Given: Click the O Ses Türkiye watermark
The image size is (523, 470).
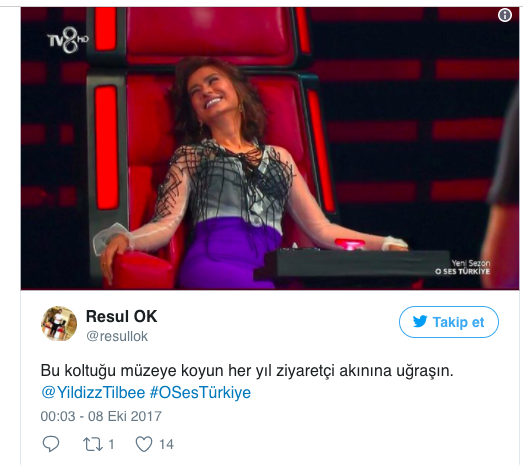Looking at the screenshot, I should pos(462,268).
